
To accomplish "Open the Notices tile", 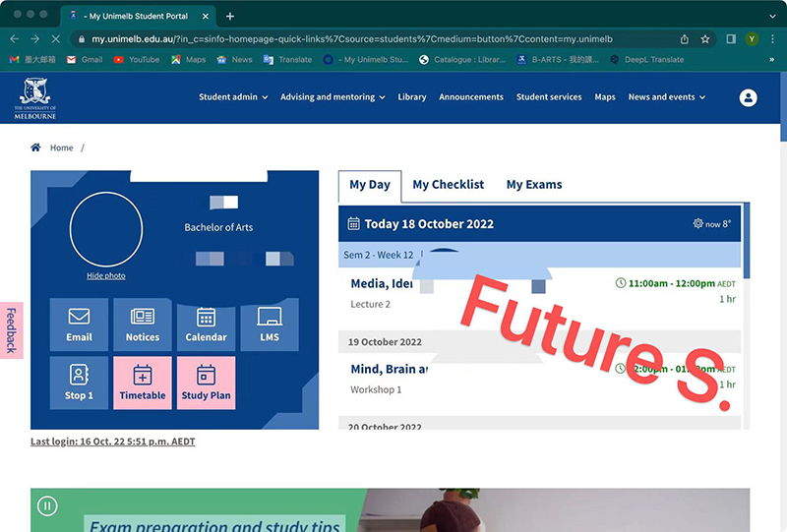I will pyautogui.click(x=143, y=325).
